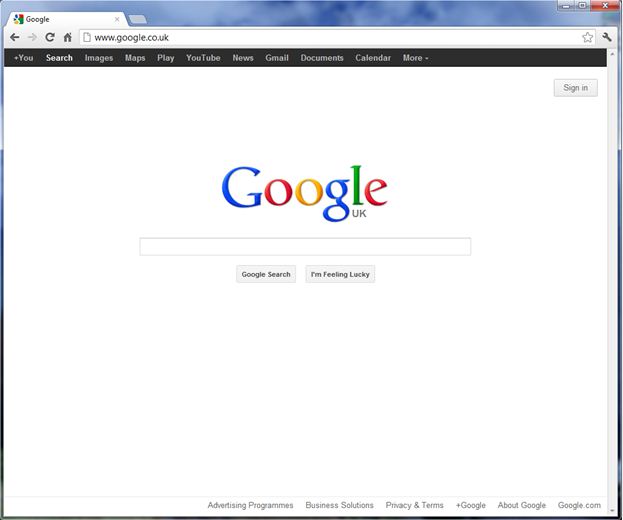
Task: Click the browser forward arrow
Action: click(x=32, y=37)
